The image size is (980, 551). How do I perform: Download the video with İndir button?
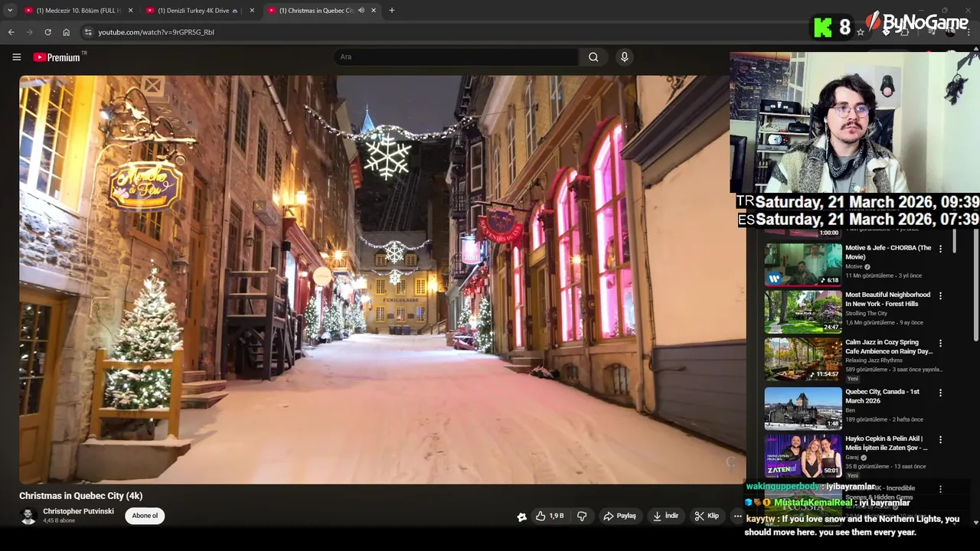[665, 516]
